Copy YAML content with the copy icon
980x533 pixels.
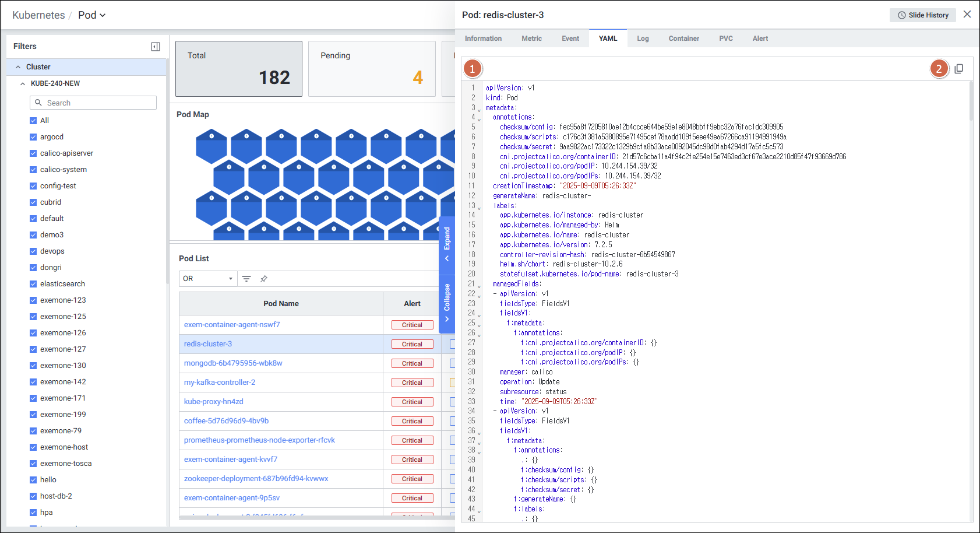(x=958, y=69)
